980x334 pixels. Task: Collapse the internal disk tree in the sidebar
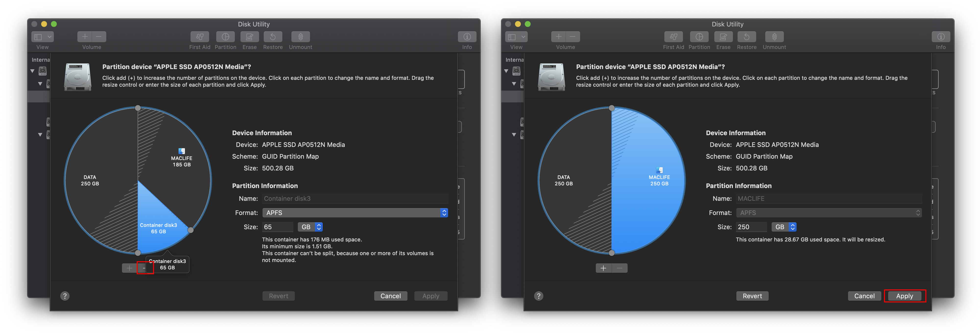(x=33, y=71)
